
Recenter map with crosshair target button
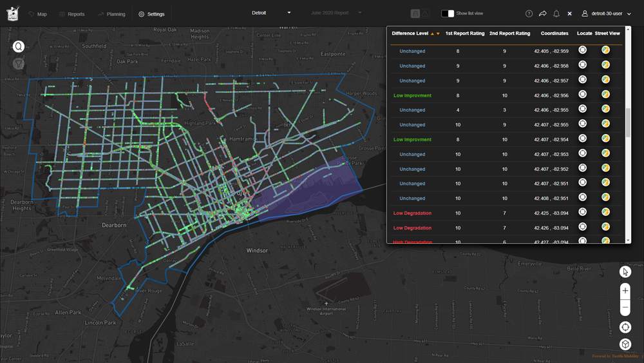(x=625, y=328)
